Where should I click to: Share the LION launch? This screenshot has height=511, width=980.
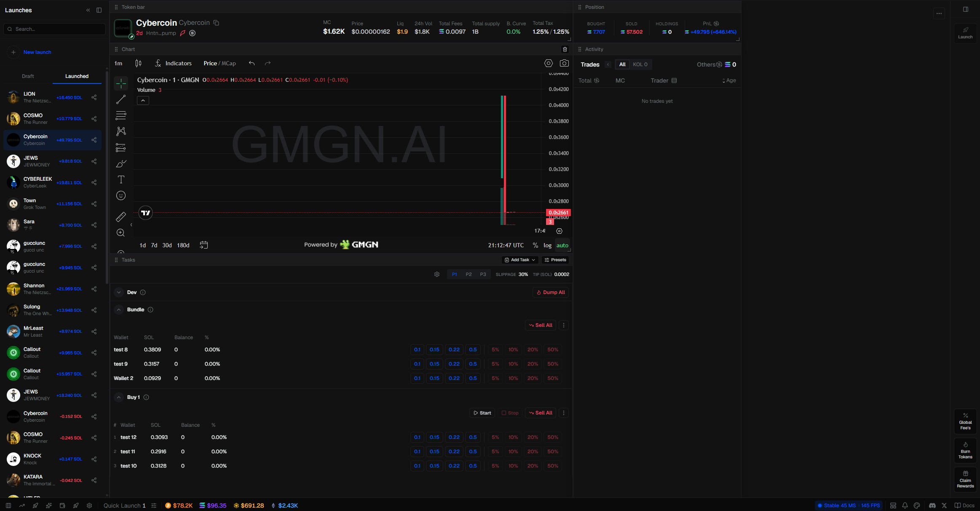pos(94,97)
